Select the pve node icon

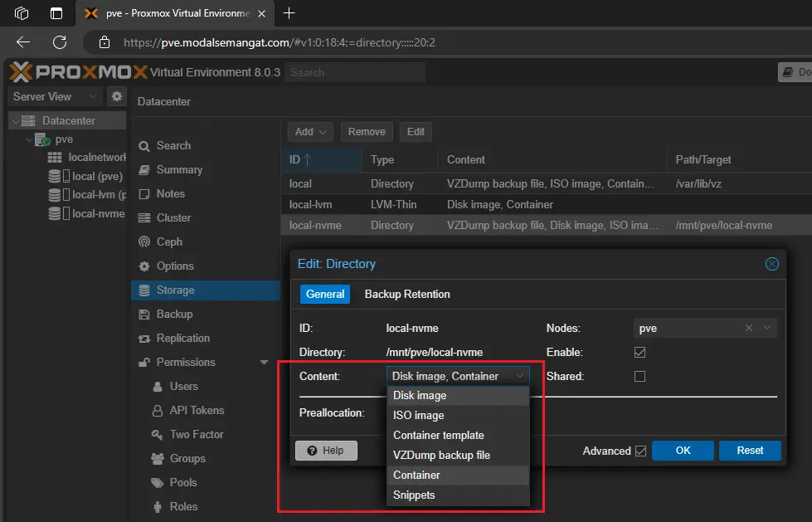42,139
